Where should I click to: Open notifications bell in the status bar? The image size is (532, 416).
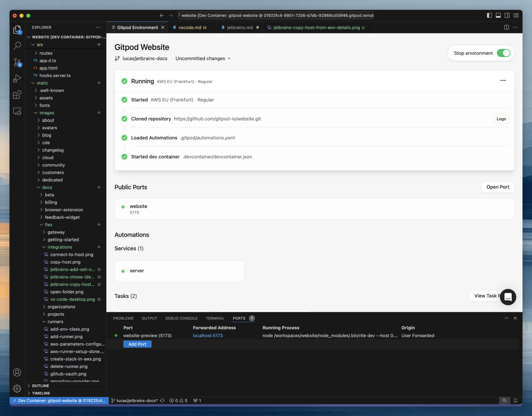(516, 400)
